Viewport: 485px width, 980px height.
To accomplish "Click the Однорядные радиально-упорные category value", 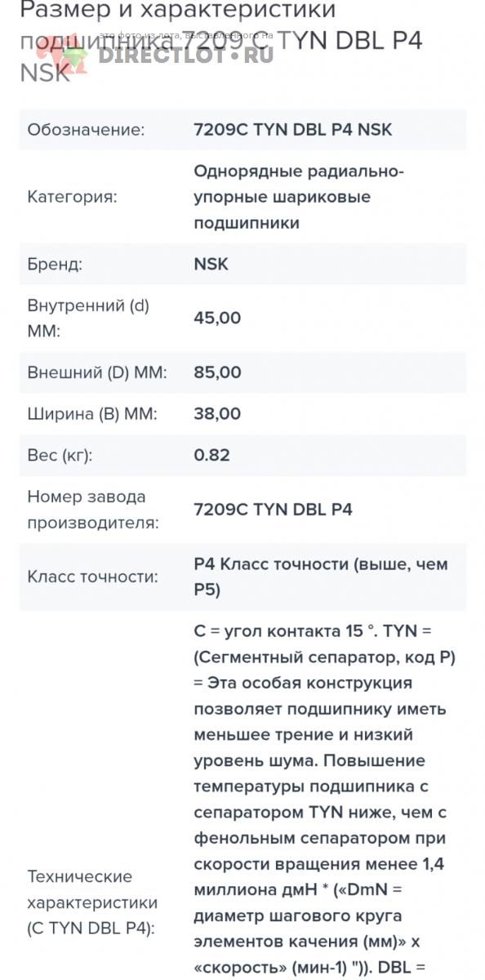I will click(x=299, y=197).
